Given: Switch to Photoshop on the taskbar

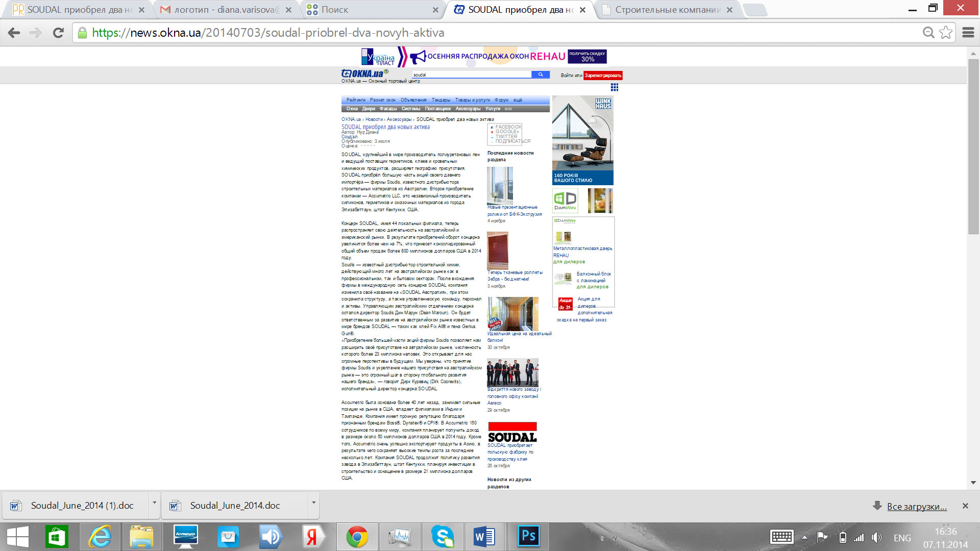Looking at the screenshot, I should [x=528, y=537].
